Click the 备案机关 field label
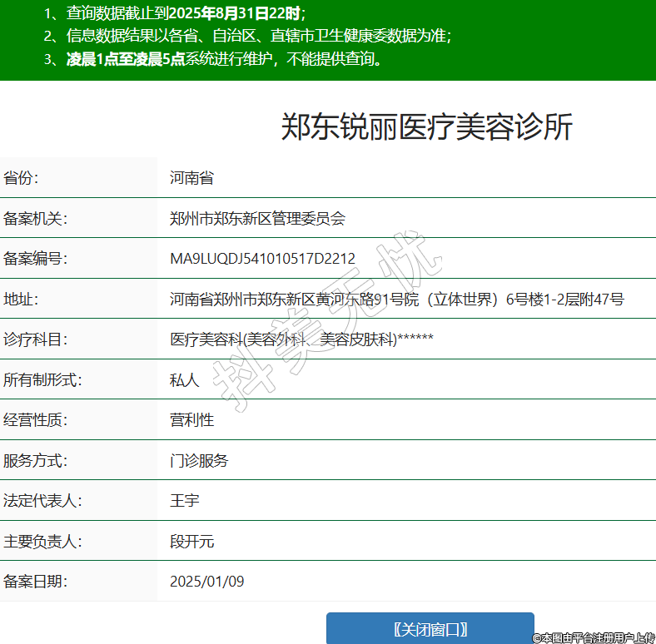 (35, 219)
